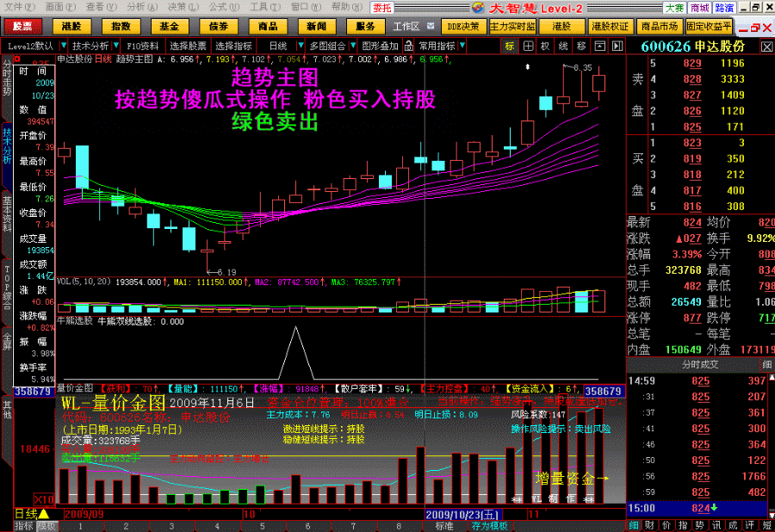Click the F10资料 toolbar item
Image resolution: width=775 pixels, height=532 pixels.
(142, 46)
